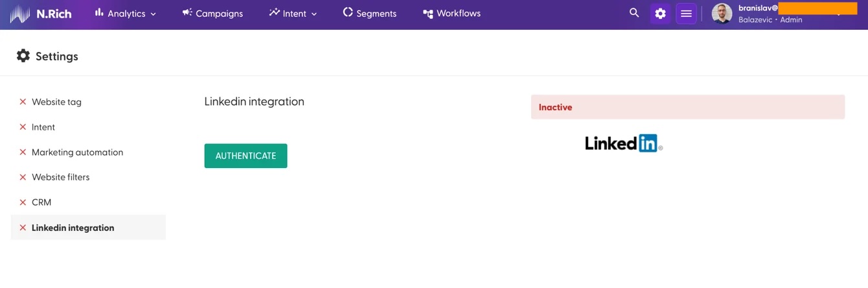Click the red X beside Website filters
This screenshot has width=868, height=288.
pyautogui.click(x=23, y=177)
